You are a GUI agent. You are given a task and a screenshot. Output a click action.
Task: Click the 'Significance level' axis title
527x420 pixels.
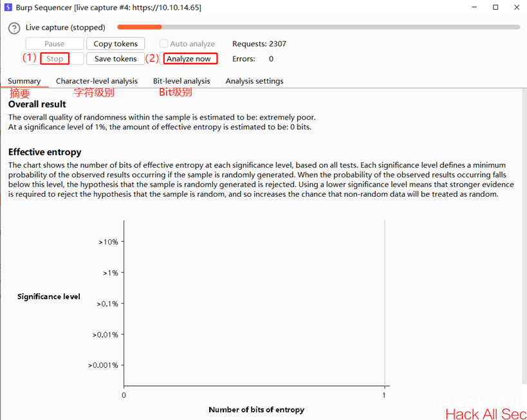(49, 297)
